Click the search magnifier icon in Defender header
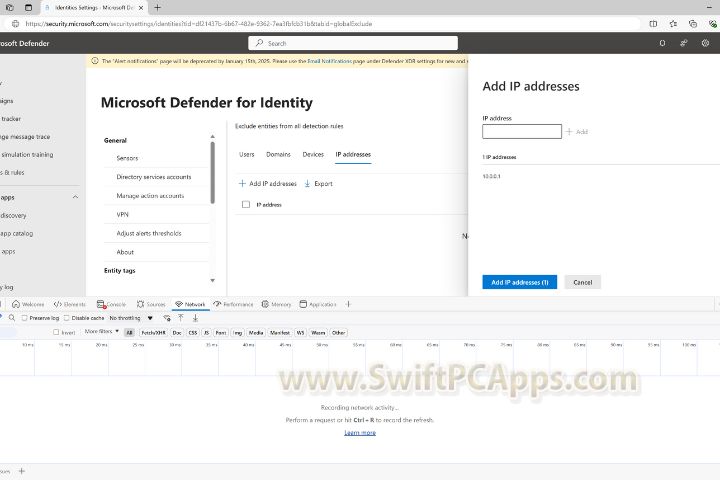The image size is (720, 480). [x=259, y=43]
